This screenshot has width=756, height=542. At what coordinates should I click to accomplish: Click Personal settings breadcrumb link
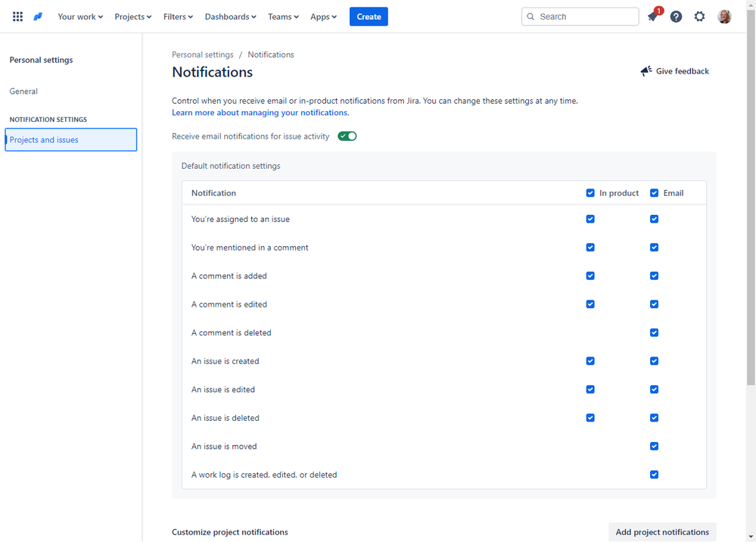[x=203, y=55]
